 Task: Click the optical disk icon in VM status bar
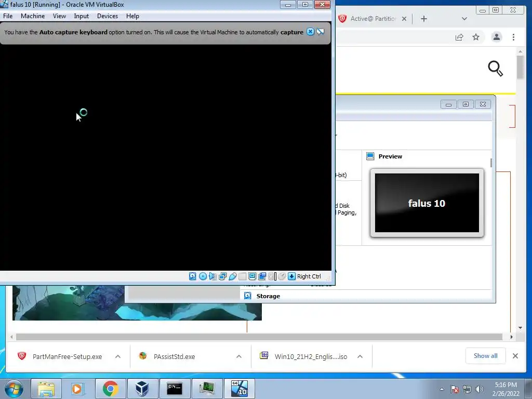pyautogui.click(x=203, y=276)
